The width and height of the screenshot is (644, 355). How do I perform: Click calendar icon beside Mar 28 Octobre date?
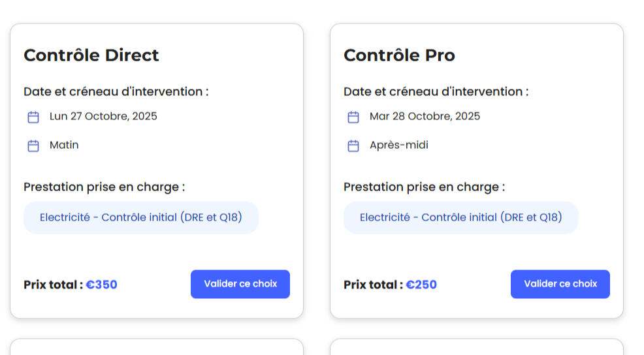(x=353, y=117)
